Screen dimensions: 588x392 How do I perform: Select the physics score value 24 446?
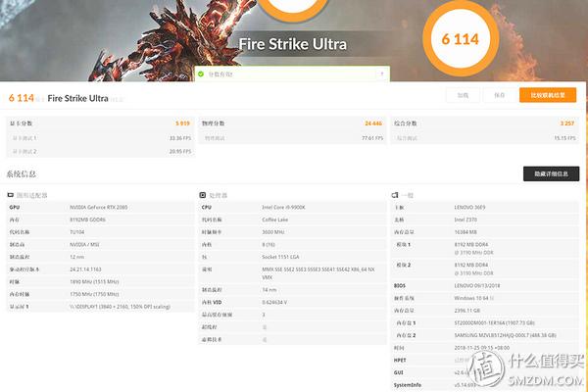(373, 123)
